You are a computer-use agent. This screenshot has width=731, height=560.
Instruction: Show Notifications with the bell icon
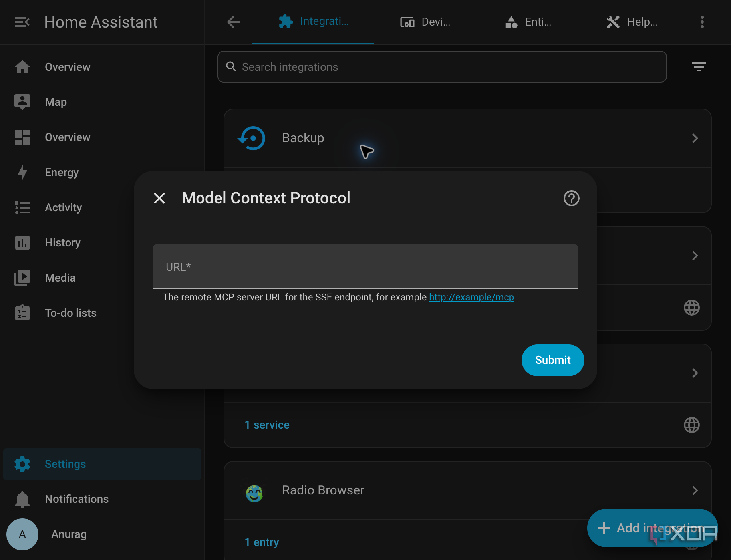tap(102, 499)
